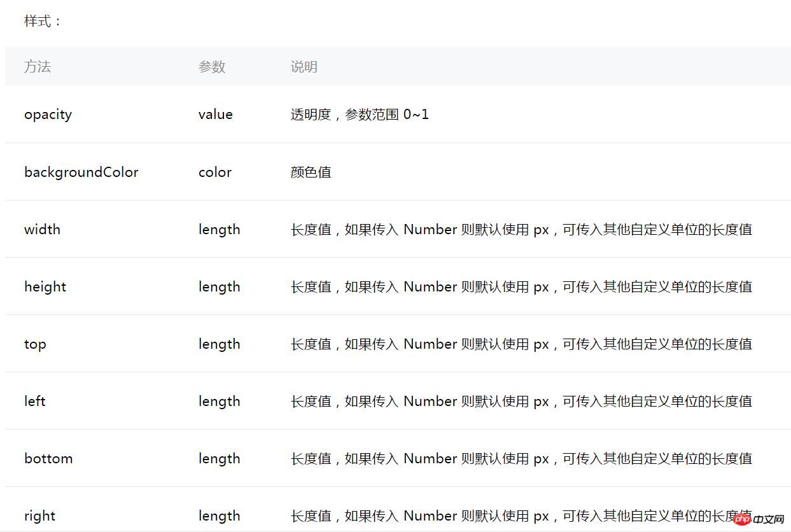
Task: Select the top method row
Action: pos(35,344)
